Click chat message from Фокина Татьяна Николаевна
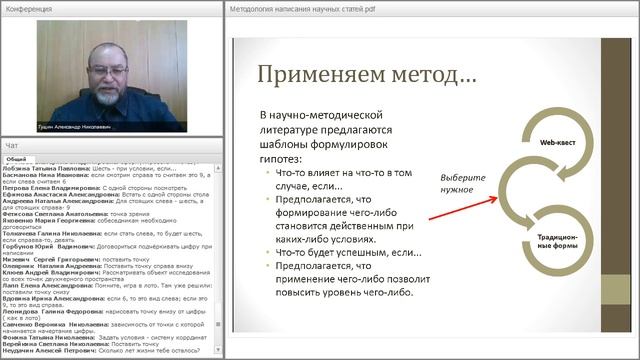The image size is (640, 360). [105, 338]
